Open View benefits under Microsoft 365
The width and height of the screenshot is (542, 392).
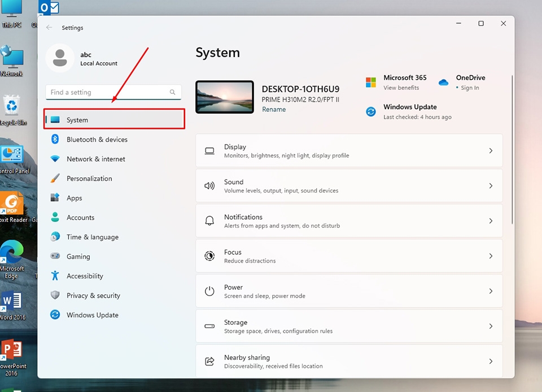coord(401,88)
